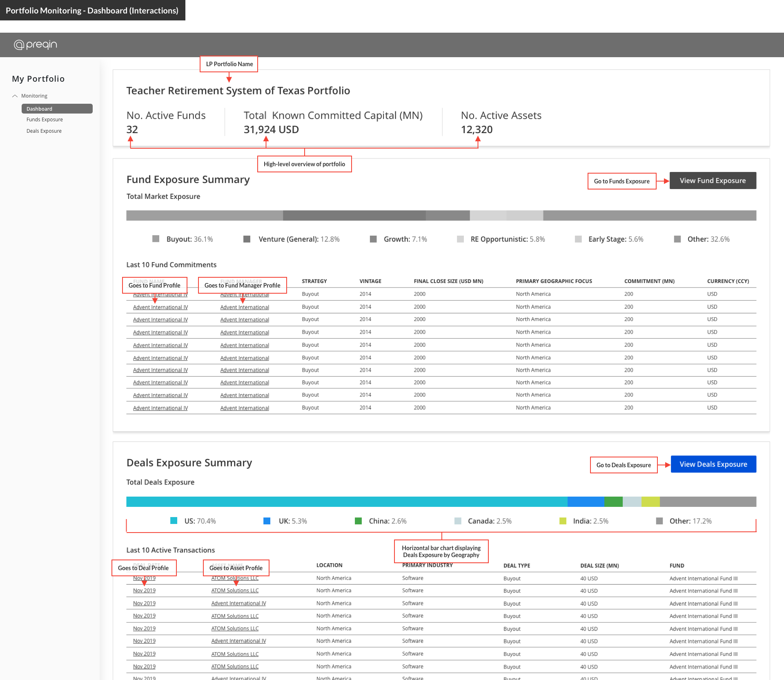Viewport: 784px width, 680px height.
Task: Click the FUND column header in deals table
Action: (677, 566)
